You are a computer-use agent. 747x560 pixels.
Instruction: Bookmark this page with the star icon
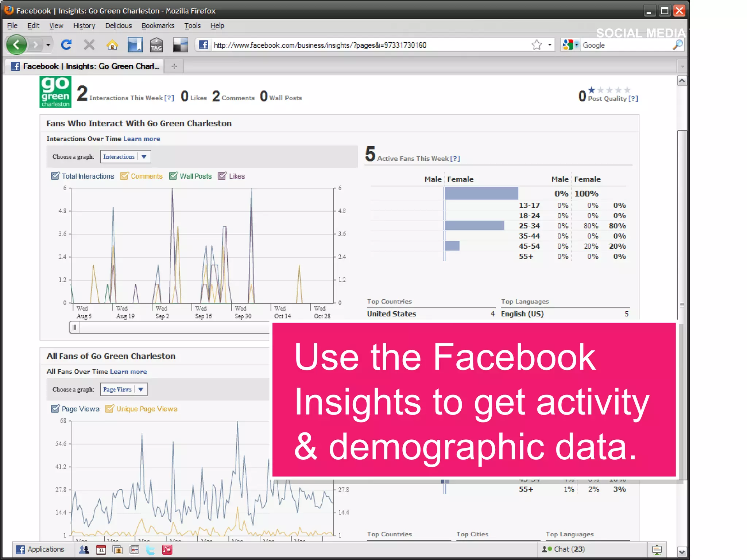(537, 45)
